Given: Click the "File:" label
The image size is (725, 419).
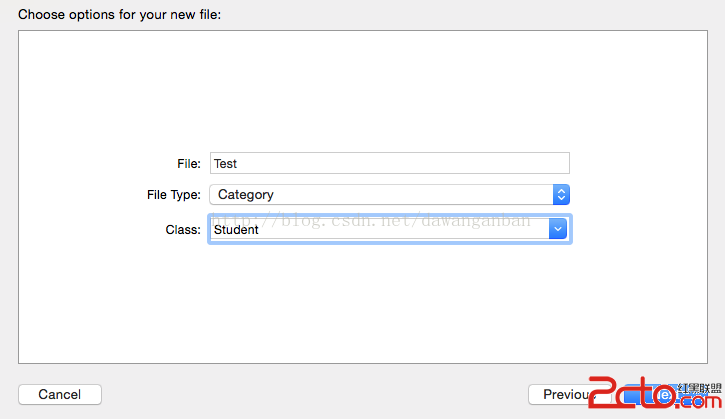Looking at the screenshot, I should coord(189,164).
